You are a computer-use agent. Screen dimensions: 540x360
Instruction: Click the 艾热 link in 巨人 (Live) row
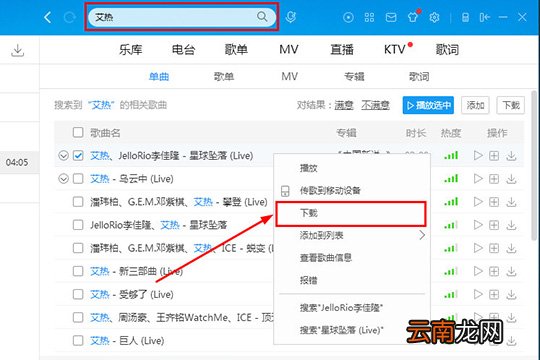pos(100,341)
